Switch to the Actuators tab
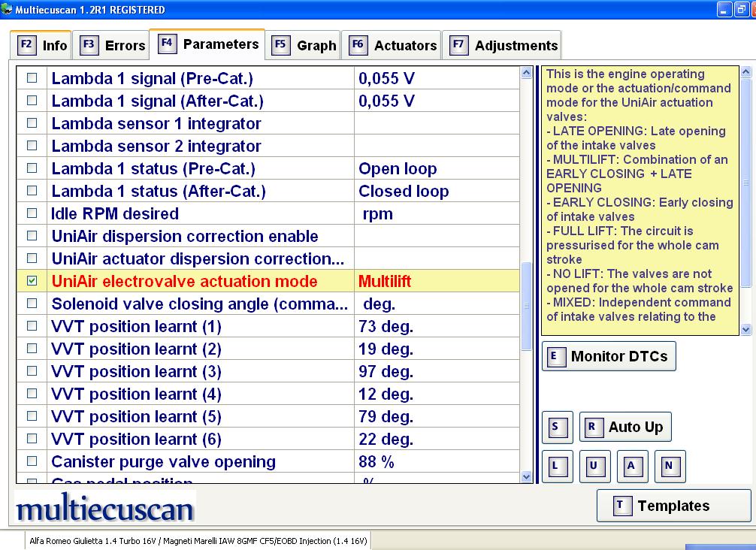Viewport: 756px width, 550px height. tap(392, 45)
